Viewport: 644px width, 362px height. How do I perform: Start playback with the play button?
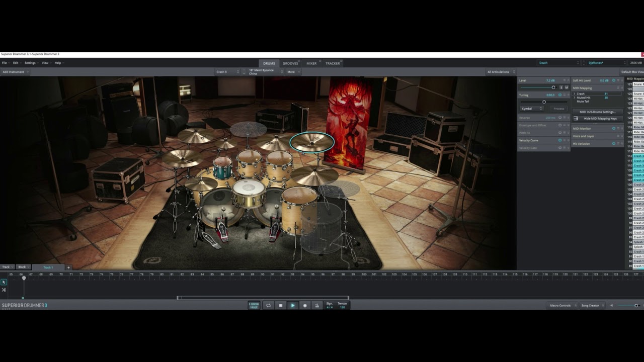pos(292,305)
